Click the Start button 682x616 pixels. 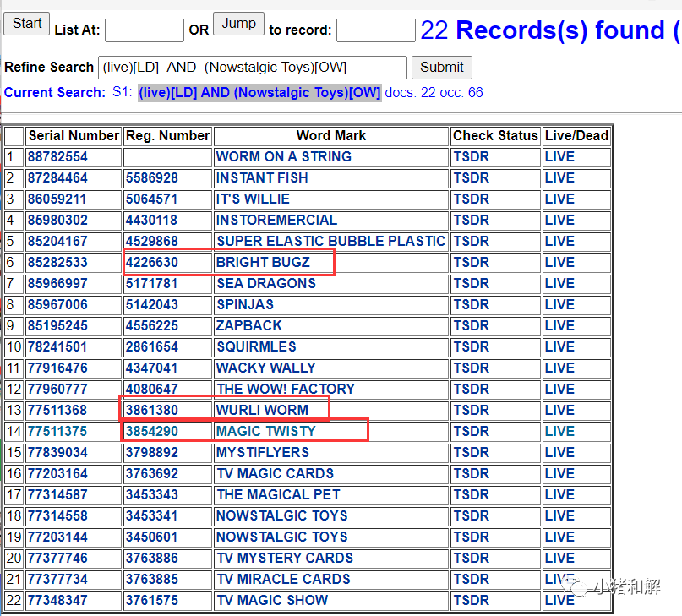click(x=26, y=24)
